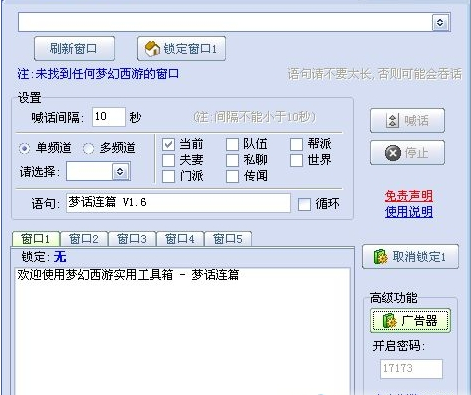Switch to the 窗口2 tab
The width and height of the screenshot is (471, 395).
(84, 239)
